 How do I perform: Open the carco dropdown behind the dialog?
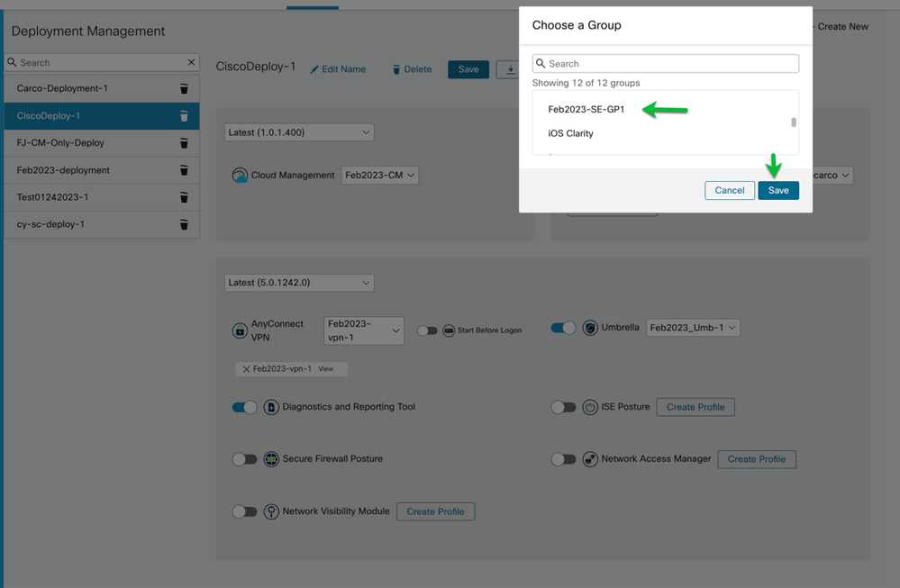(x=832, y=175)
